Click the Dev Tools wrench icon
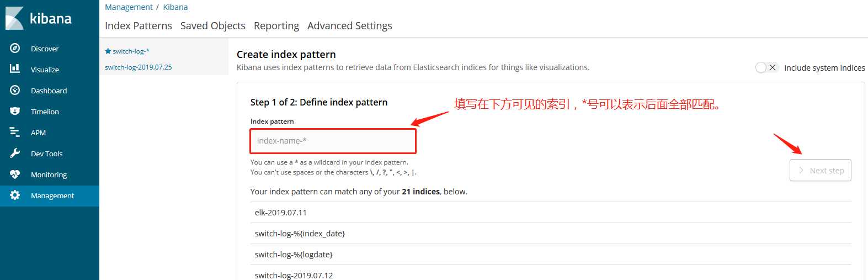This screenshot has height=280, width=868. pyautogui.click(x=15, y=153)
